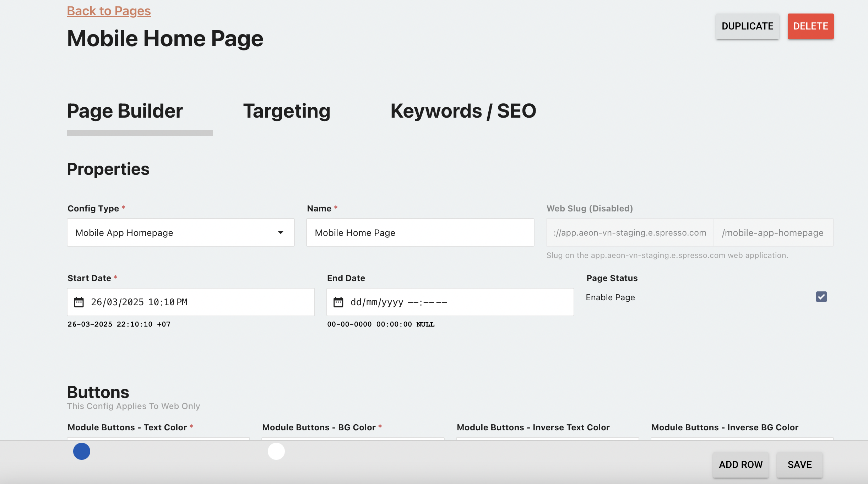This screenshot has height=484, width=868.
Task: Focus the Name input field
Action: (420, 233)
